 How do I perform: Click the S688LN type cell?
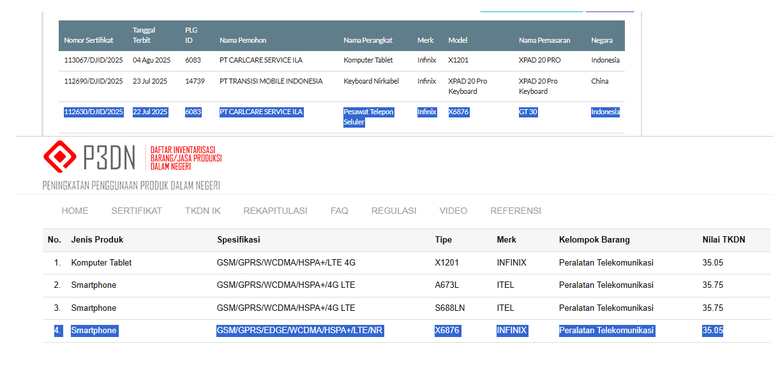point(450,308)
